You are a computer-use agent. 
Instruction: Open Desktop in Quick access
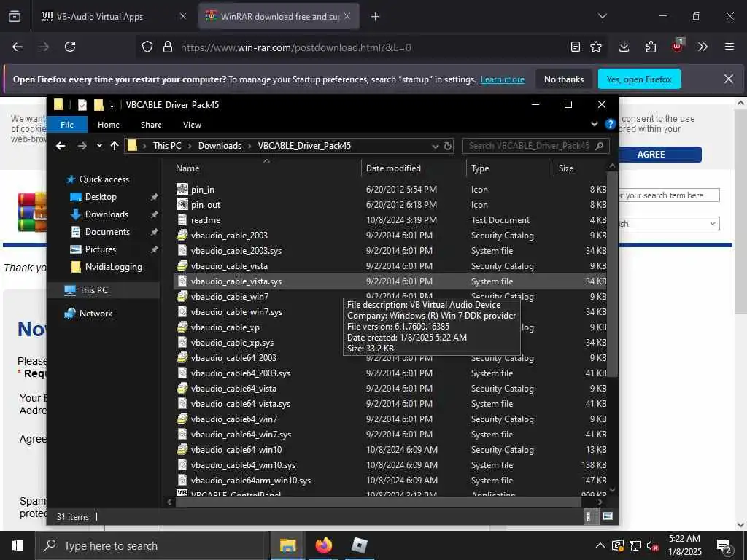coord(101,197)
